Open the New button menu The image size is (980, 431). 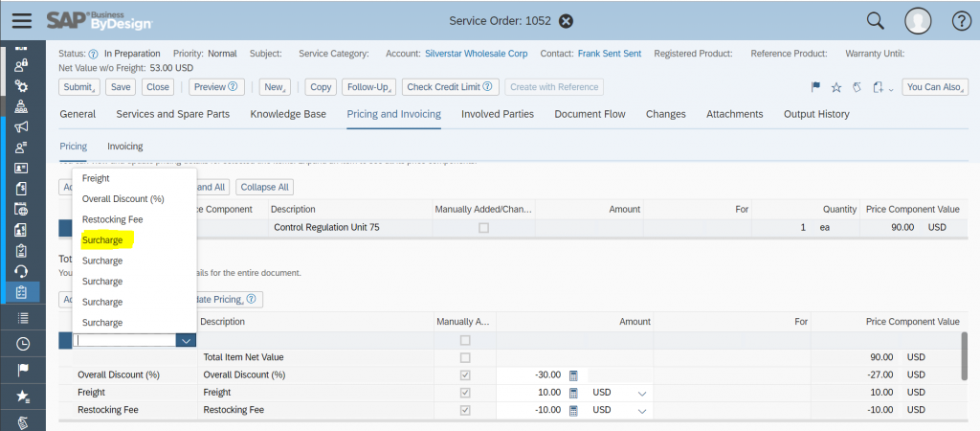coord(275,87)
